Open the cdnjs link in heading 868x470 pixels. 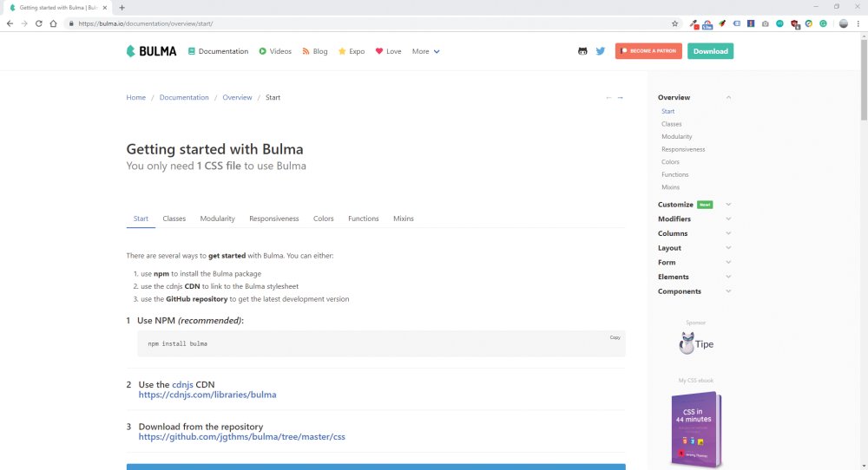[182, 384]
